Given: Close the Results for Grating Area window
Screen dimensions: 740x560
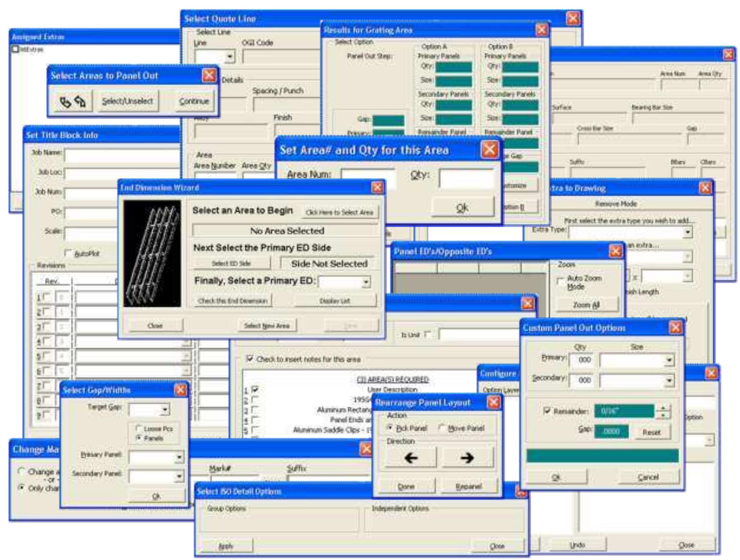Looking at the screenshot, I should 541,30.
